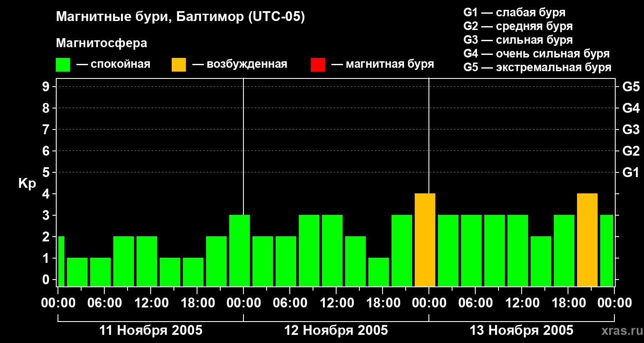
Task: Select the 'G2 — средняя буря' description
Action: click(x=518, y=26)
